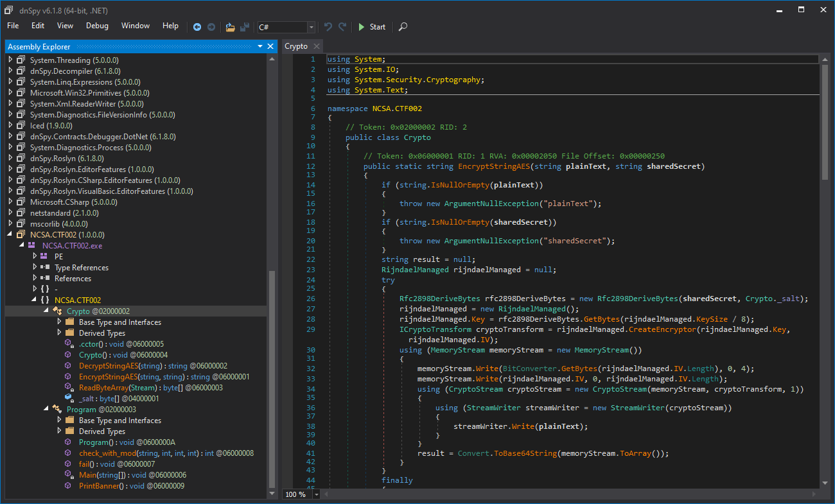
Task: Click the ReadByteArray method icon
Action: [x=69, y=387]
